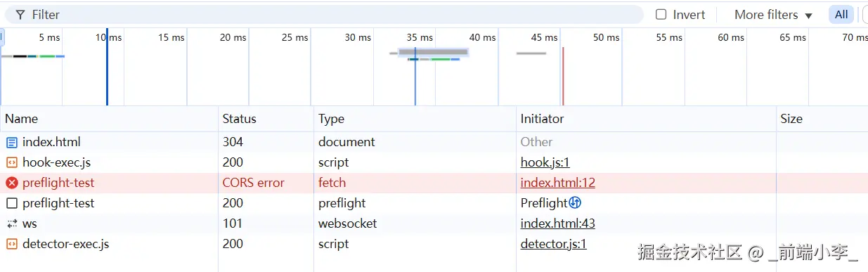Click the filter funnel icon
The image size is (868, 272).
(20, 15)
